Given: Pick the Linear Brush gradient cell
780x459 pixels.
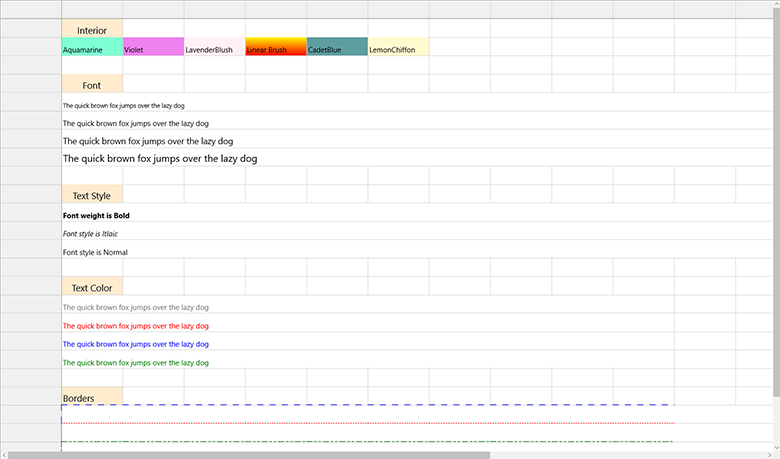Looking at the screenshot, I should click(x=275, y=48).
